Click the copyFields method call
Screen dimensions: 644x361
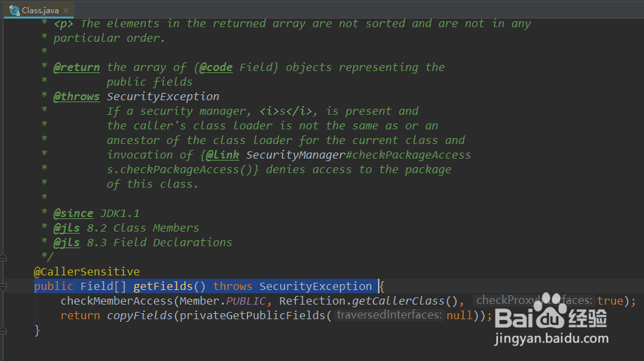[140, 315]
